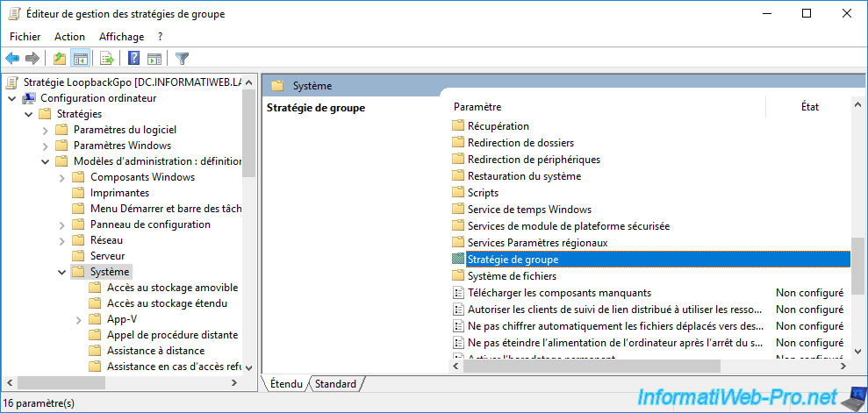This screenshot has height=413, width=868.
Task: Toggle the console tree show/hide icon
Action: [x=80, y=59]
